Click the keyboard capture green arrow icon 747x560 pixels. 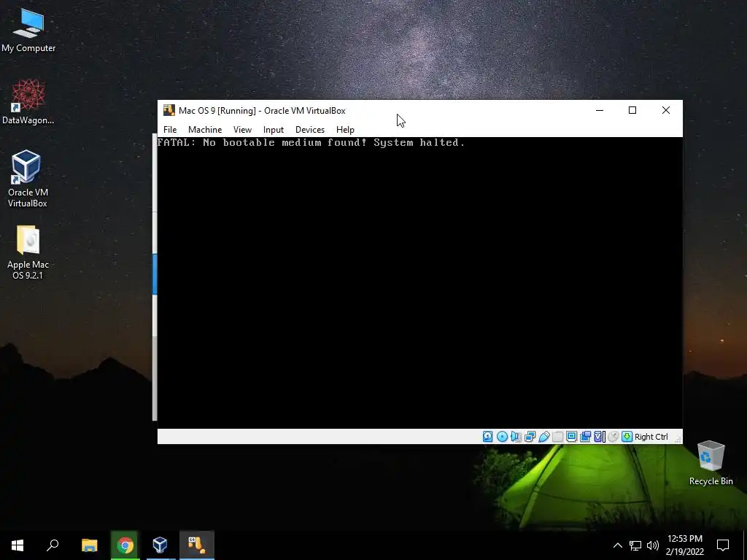tap(627, 437)
